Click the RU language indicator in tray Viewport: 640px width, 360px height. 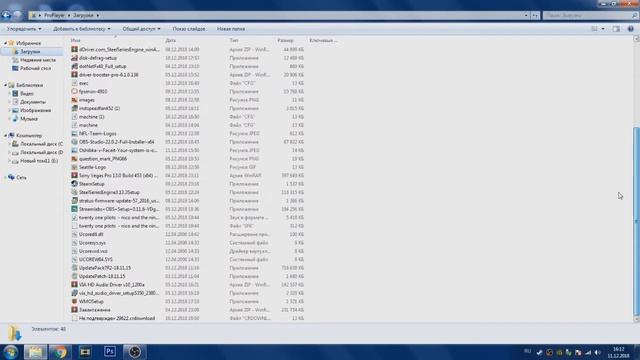pyautogui.click(x=527, y=351)
